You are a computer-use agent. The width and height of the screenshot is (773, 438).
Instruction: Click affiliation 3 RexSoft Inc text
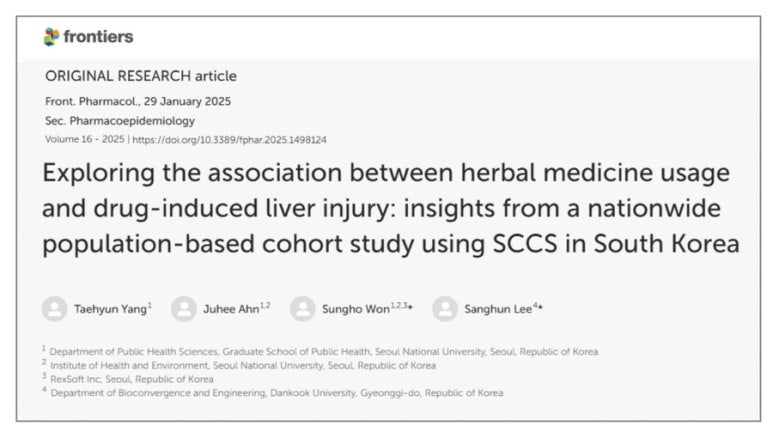click(132, 379)
